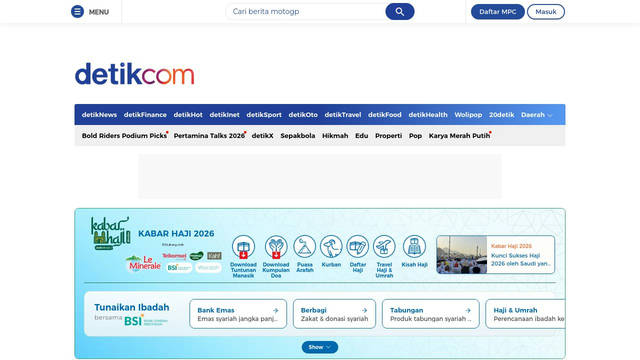640x360 pixels.
Task: Click the KABAR HAJI 2026 heading
Action: [x=176, y=233]
